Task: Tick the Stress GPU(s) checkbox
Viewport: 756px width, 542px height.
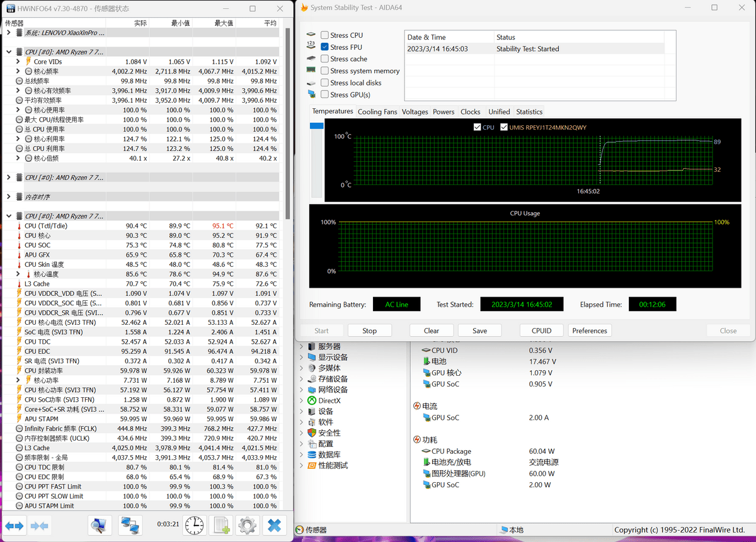Action: point(325,94)
